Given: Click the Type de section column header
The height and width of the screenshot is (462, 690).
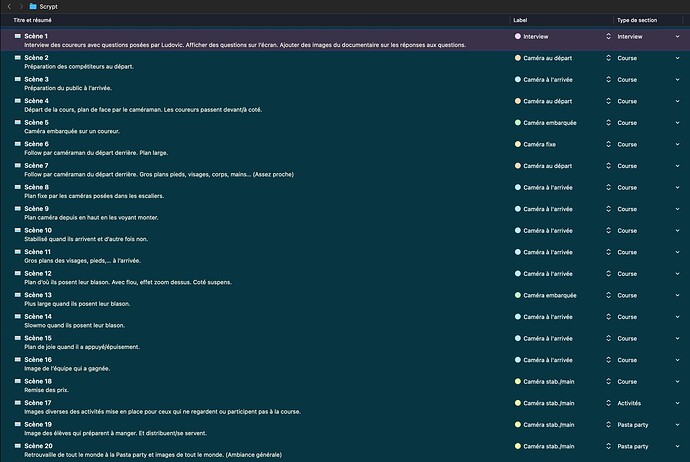Looking at the screenshot, I should coord(641,20).
